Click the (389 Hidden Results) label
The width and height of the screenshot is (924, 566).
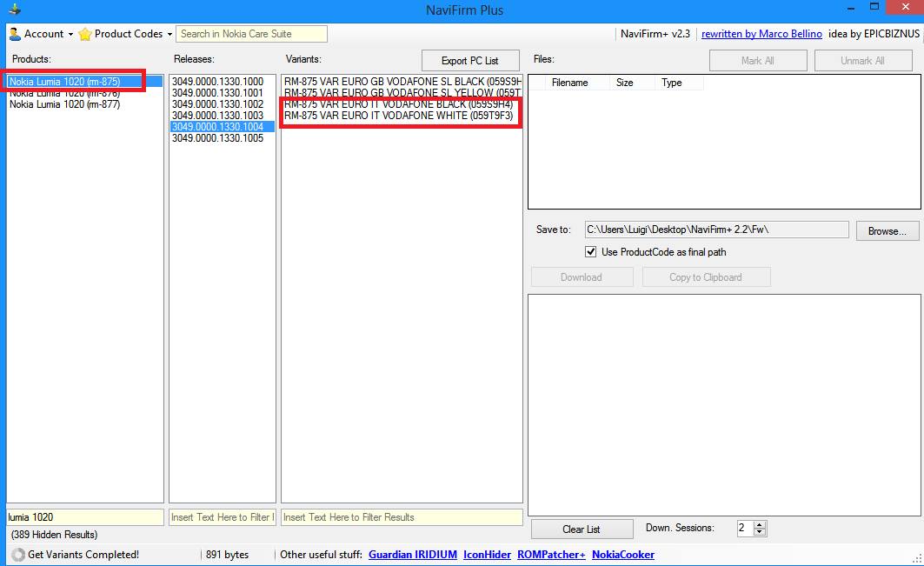[x=54, y=535]
